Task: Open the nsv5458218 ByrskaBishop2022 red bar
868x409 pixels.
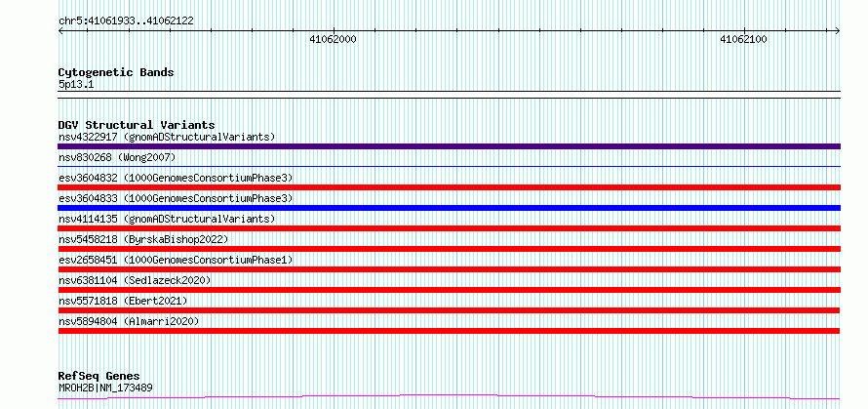Action: coord(449,249)
